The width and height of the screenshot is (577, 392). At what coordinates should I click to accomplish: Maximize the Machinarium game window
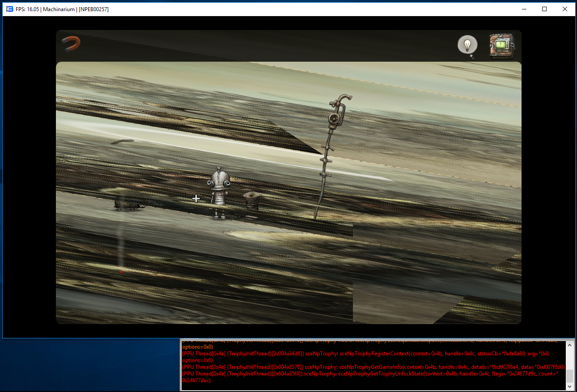[x=544, y=9]
